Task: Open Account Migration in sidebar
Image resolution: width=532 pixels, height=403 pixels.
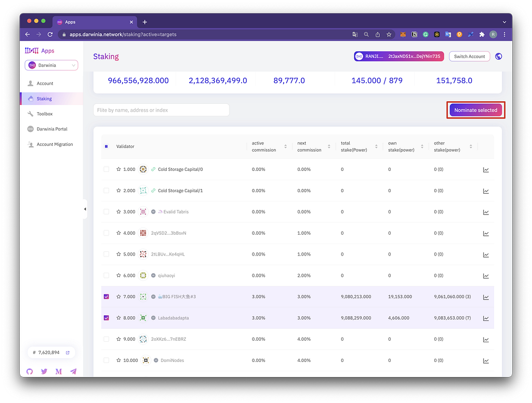Action: pos(51,144)
